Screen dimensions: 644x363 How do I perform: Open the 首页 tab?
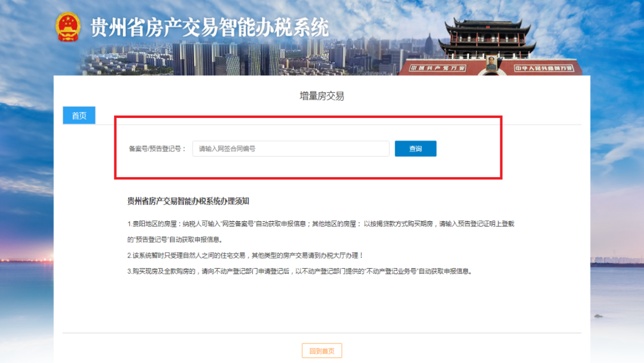point(79,116)
